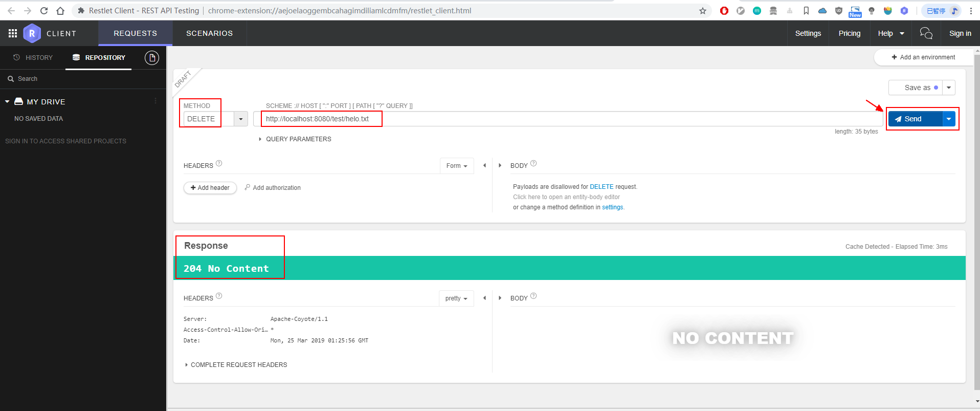This screenshot has height=411, width=980.
Task: Click the repository Search field
Action: (x=83, y=79)
